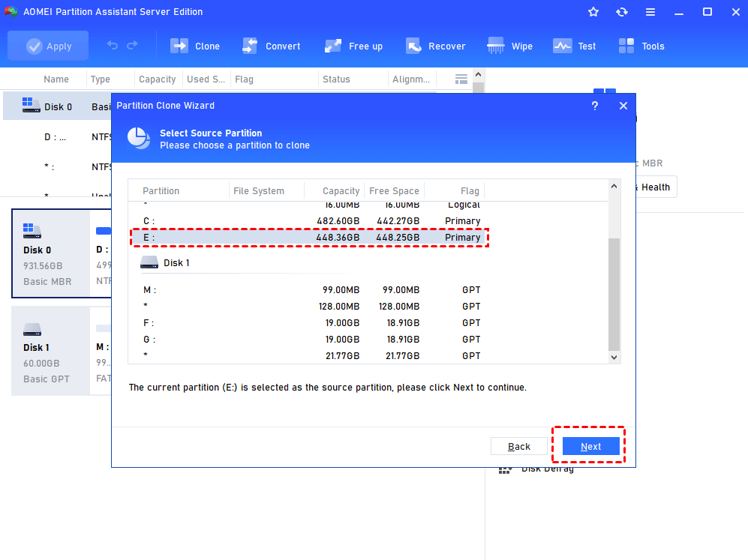The width and height of the screenshot is (748, 560).
Task: Click Back in the wizard
Action: coord(519,447)
